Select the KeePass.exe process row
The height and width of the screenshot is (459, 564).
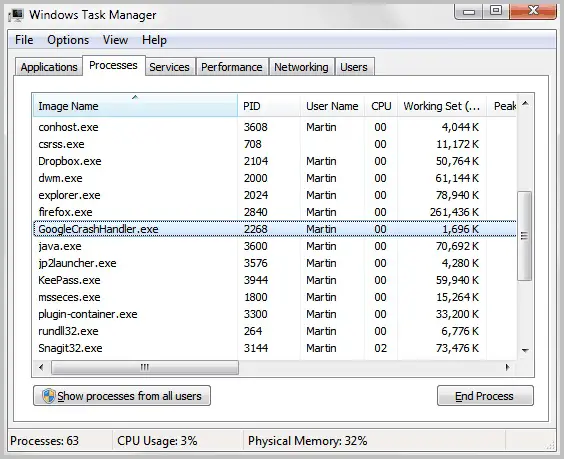[x=275, y=280]
